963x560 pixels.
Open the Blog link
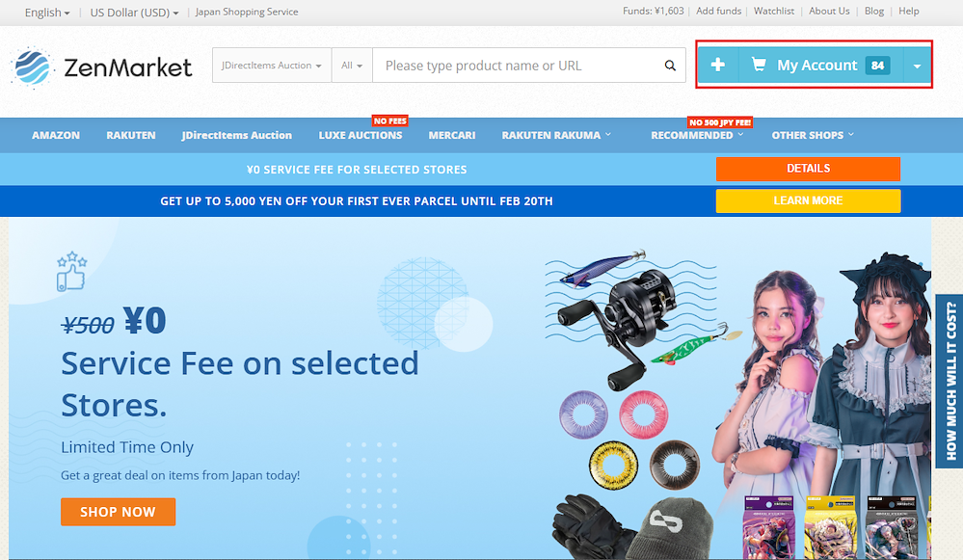[874, 11]
